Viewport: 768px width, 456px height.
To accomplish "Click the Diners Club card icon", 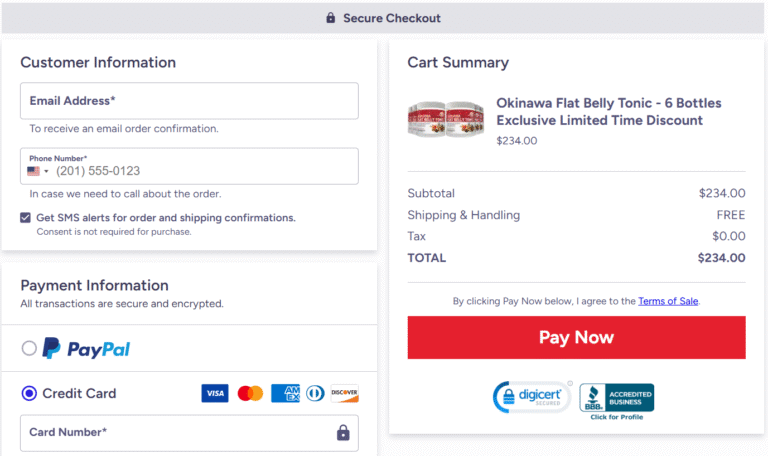I will [x=315, y=393].
